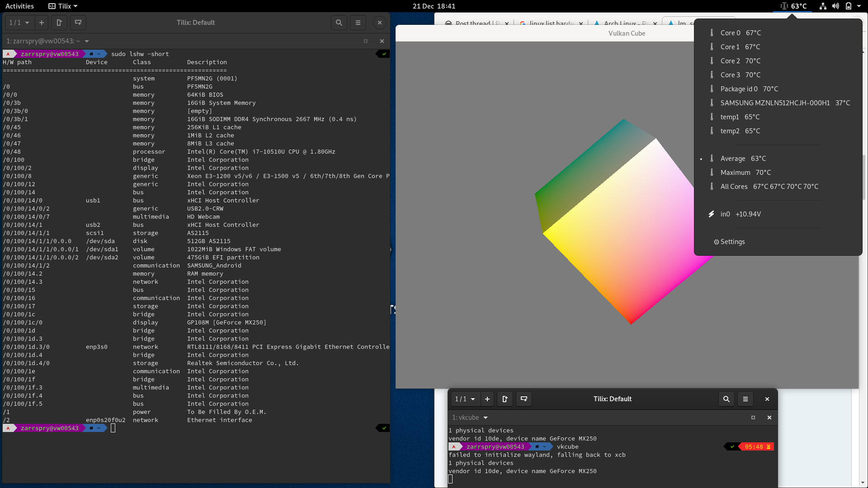868x488 pixels.
Task: Open hamburger menu in bottom Tilix window
Action: click(x=745, y=399)
